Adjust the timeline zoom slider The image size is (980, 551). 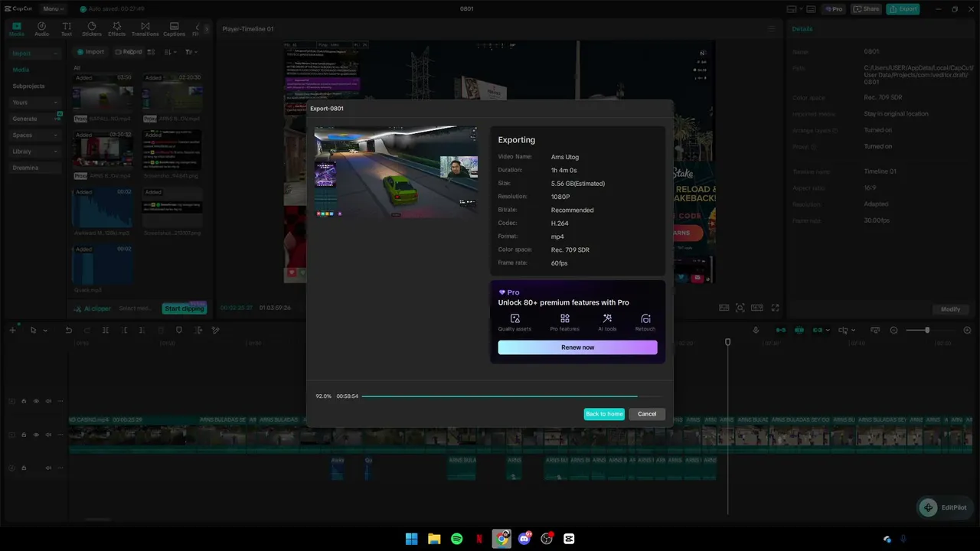pyautogui.click(x=926, y=330)
